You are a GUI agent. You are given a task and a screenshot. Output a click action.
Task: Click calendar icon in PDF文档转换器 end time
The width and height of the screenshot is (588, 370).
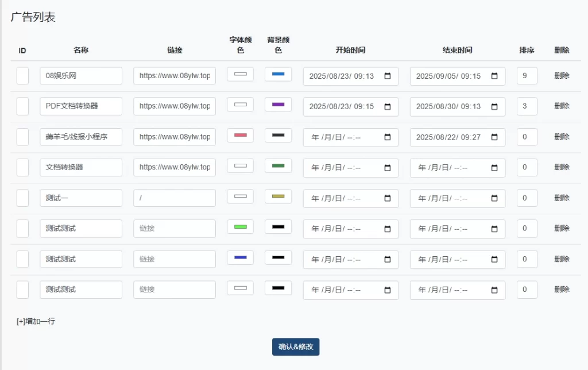pyautogui.click(x=494, y=107)
